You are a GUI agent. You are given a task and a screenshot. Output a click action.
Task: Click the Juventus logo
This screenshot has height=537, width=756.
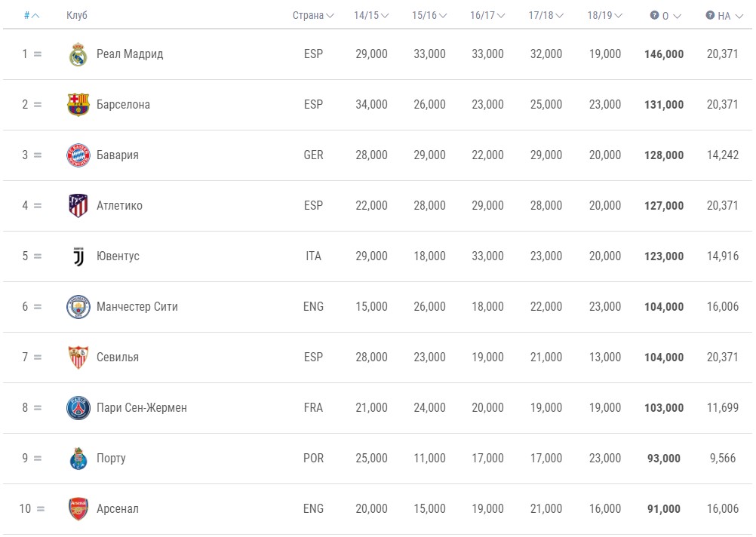[78, 256]
